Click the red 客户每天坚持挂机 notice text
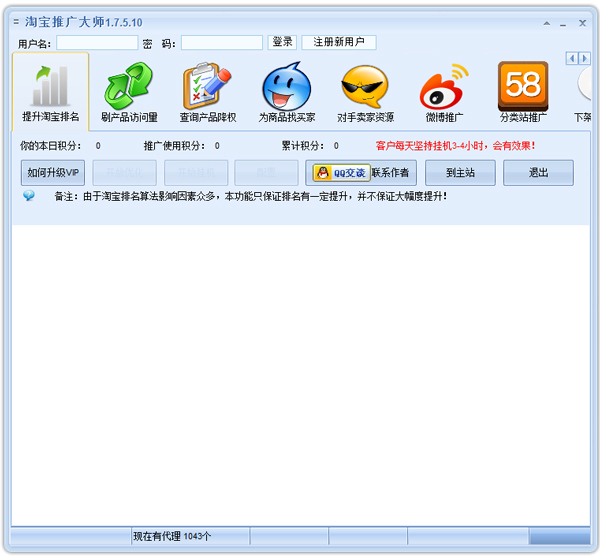This screenshot has width=600, height=557. tap(455, 146)
